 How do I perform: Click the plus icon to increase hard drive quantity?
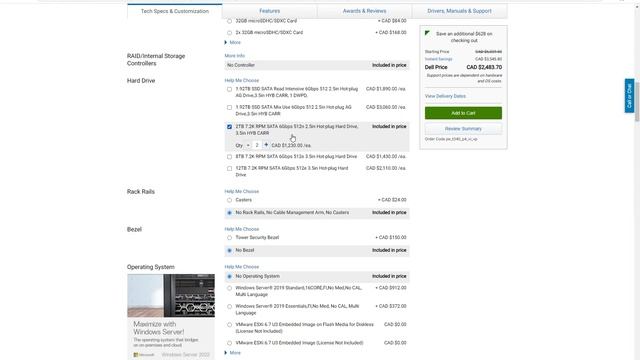[266, 145]
